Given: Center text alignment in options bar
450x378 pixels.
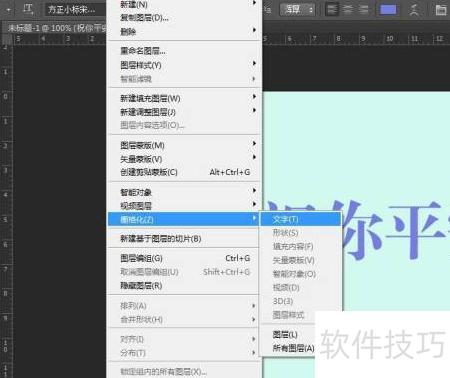Looking at the screenshot, I should pyautogui.click(x=348, y=9).
